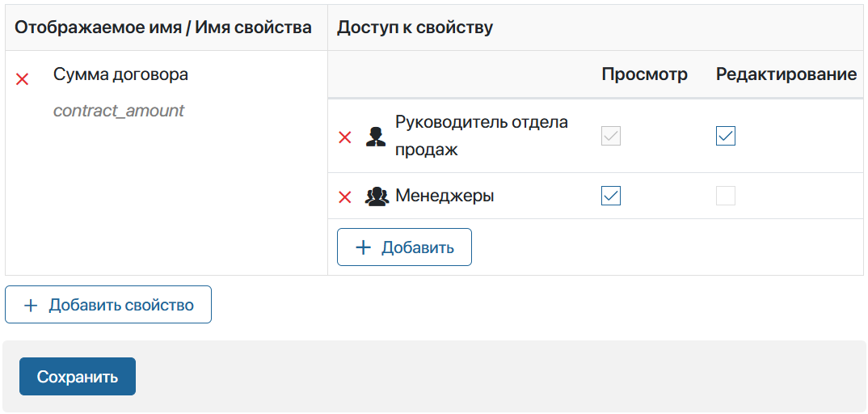Remove Руководитель отдела продаж access row
The height and width of the screenshot is (414, 868).
[345, 137]
